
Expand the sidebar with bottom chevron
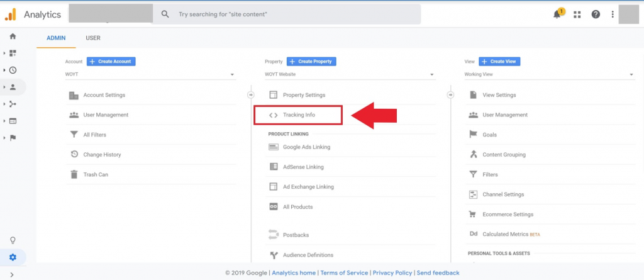[12, 274]
